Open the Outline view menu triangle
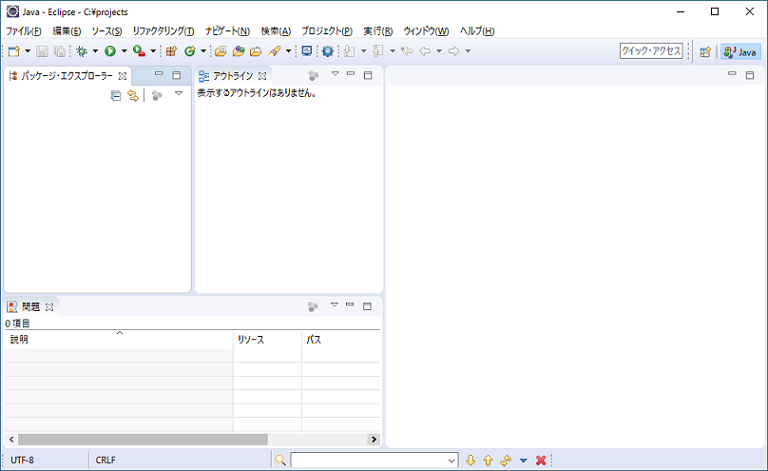The image size is (768, 471). point(335,73)
